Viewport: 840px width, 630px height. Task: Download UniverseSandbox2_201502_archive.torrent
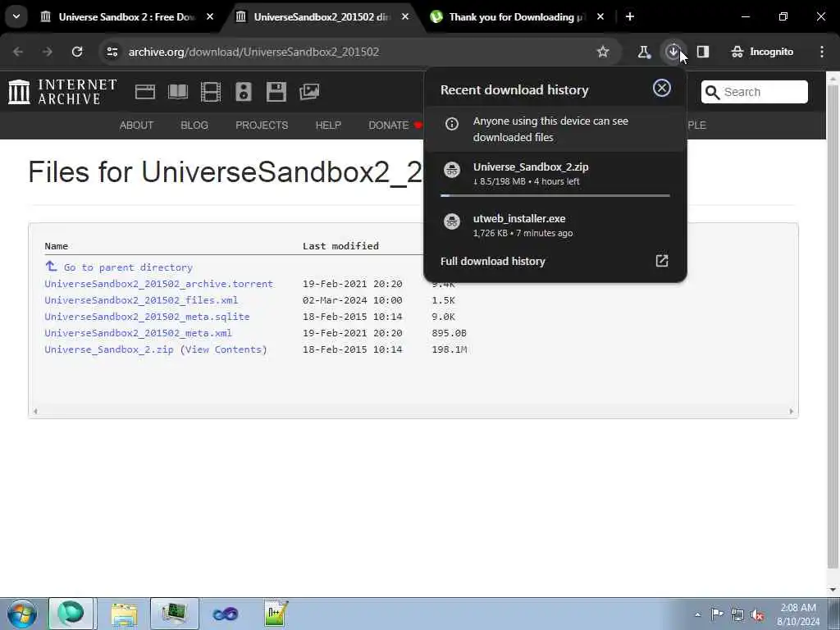point(158,283)
